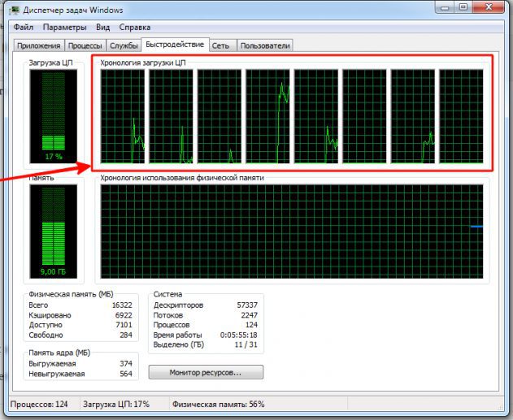Open the Вид menu
The width and height of the screenshot is (513, 420).
click(x=102, y=27)
